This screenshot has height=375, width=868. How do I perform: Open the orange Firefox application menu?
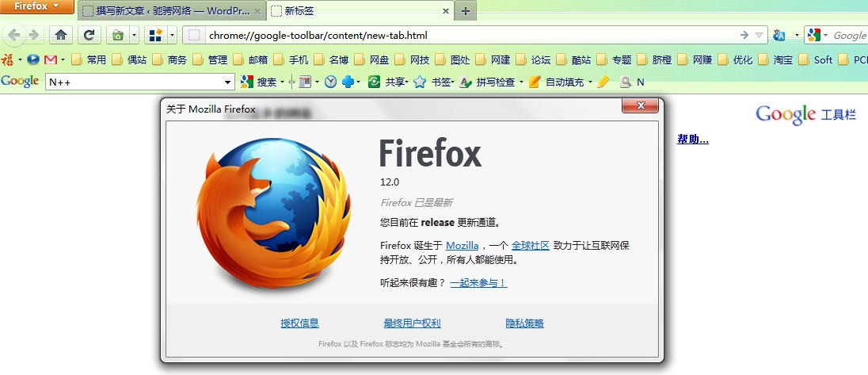click(x=36, y=6)
